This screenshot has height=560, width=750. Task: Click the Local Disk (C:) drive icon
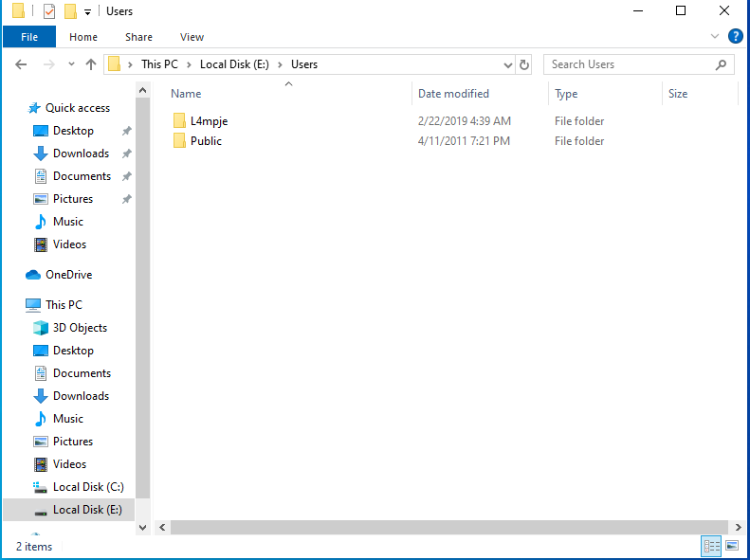[x=40, y=487]
